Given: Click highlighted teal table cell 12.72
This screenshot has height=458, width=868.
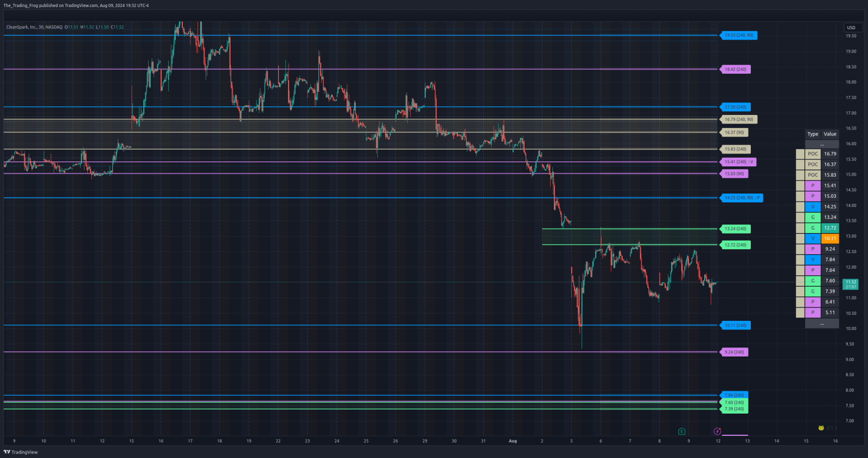Looking at the screenshot, I should (830, 228).
